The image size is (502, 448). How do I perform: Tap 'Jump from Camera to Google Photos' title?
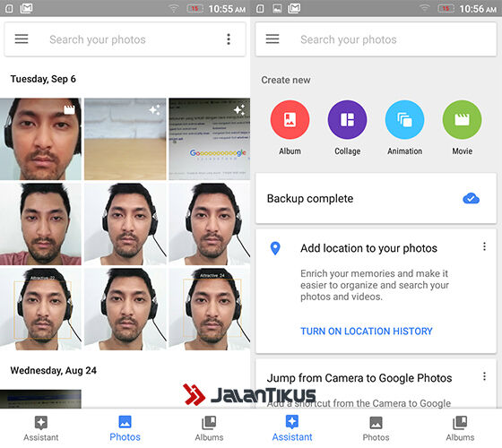click(x=359, y=378)
